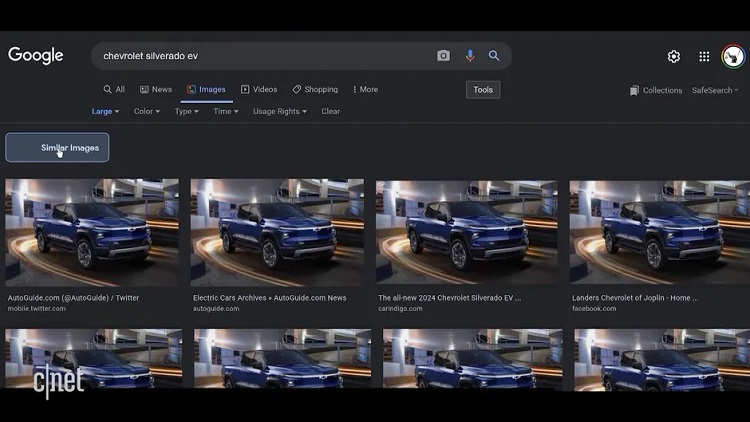Screen dimensions: 750x422
Task: Click the Electric Cars Archives » AutoGuide.com title
Action: point(269,298)
